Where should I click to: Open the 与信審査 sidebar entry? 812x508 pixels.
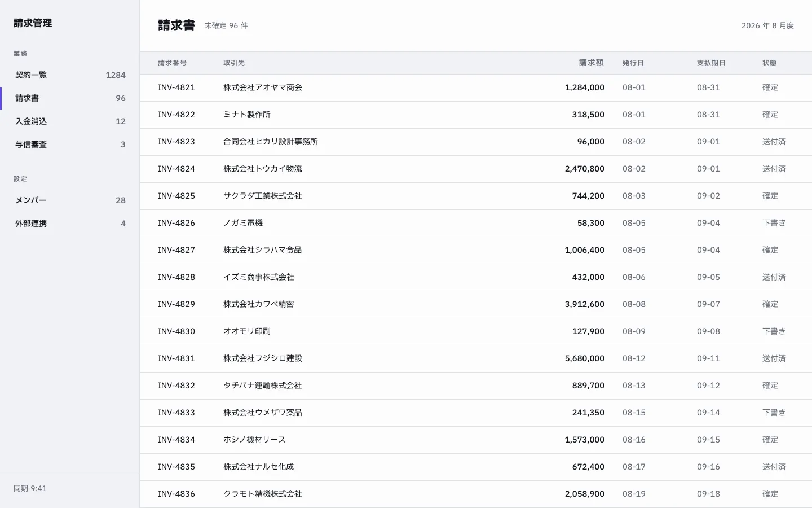tap(70, 144)
